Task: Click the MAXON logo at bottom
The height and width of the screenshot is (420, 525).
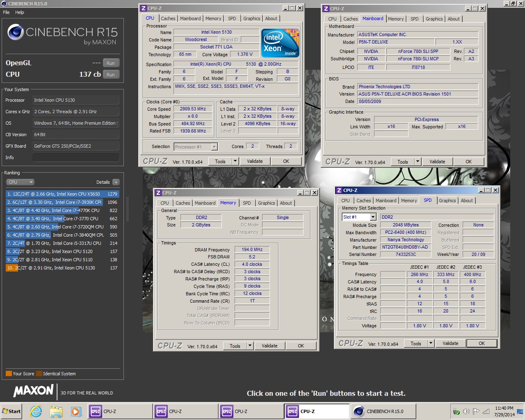Action: [x=34, y=391]
